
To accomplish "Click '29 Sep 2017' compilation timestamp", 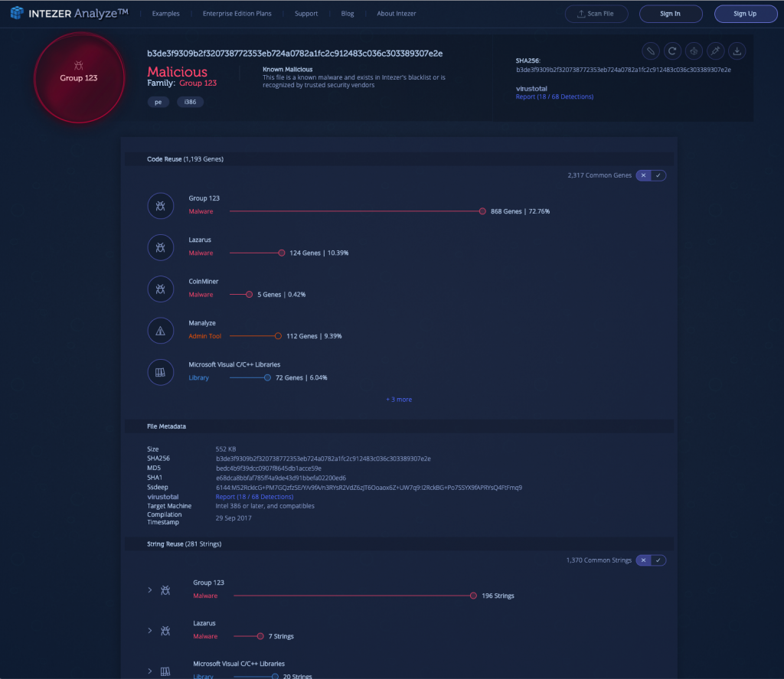I will click(x=234, y=518).
